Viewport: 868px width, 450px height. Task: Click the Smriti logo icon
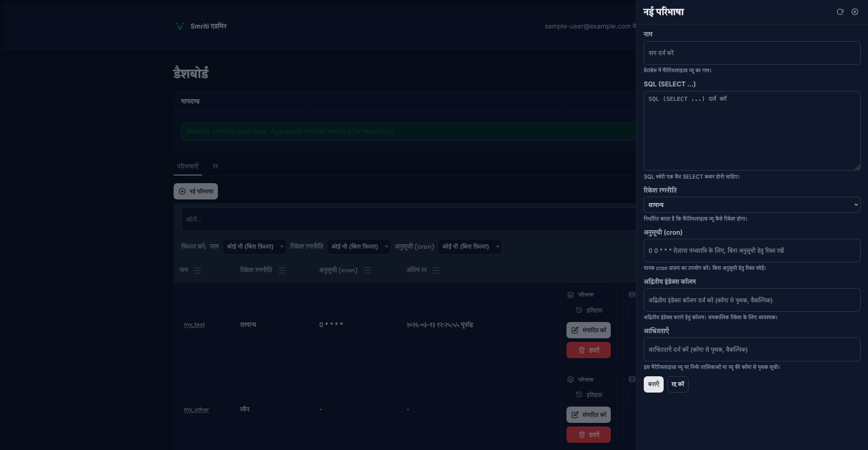coord(180,26)
